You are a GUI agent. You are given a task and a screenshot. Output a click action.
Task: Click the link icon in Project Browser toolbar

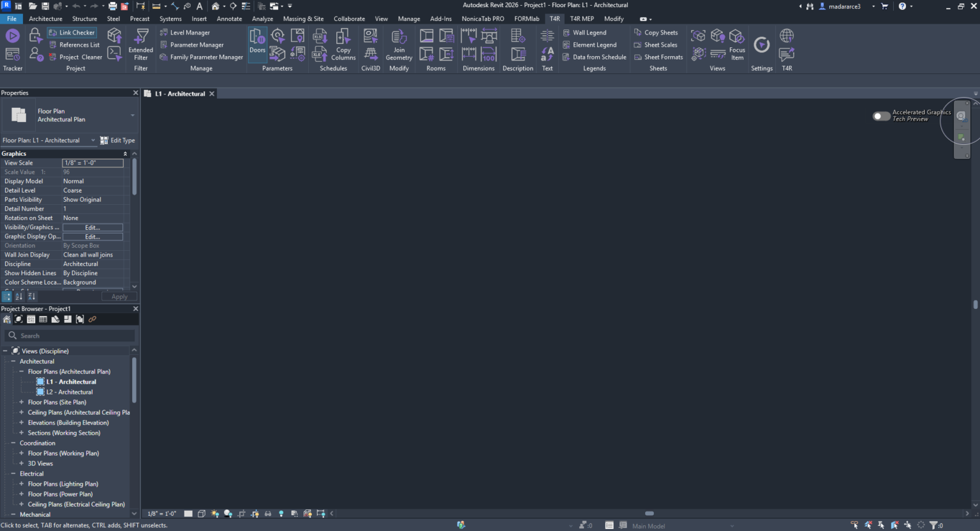(x=92, y=319)
